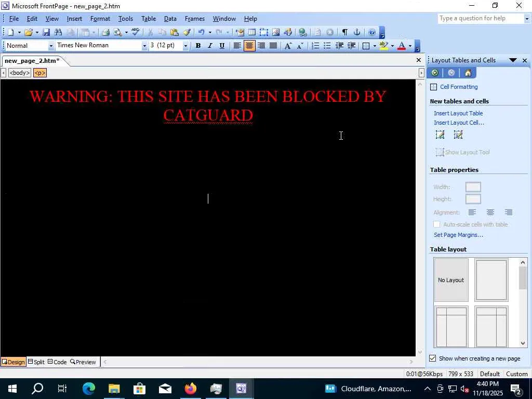The width and height of the screenshot is (532, 399).
Task: Click the Set Page Margins... link
Action: click(458, 235)
